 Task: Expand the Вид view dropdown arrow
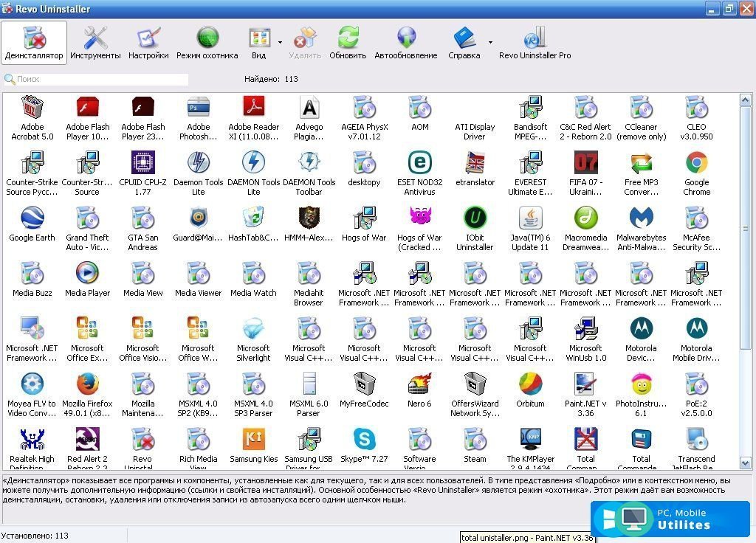(281, 43)
